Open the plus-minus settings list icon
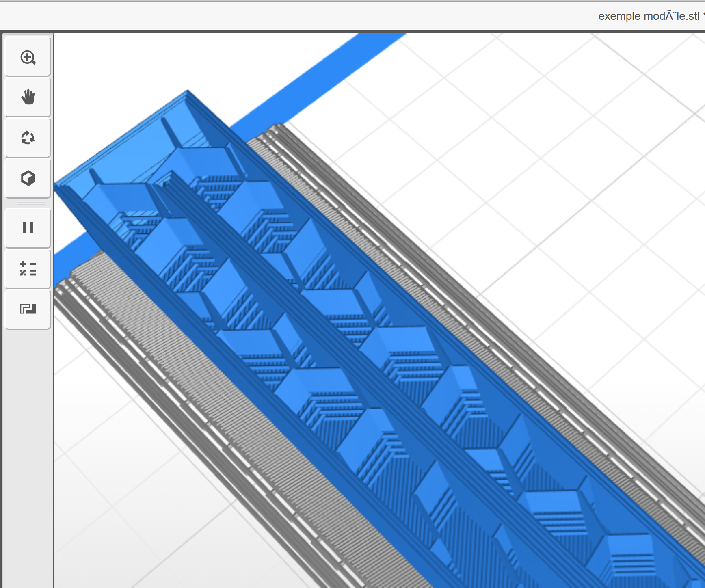This screenshot has height=588, width=705. 28,268
